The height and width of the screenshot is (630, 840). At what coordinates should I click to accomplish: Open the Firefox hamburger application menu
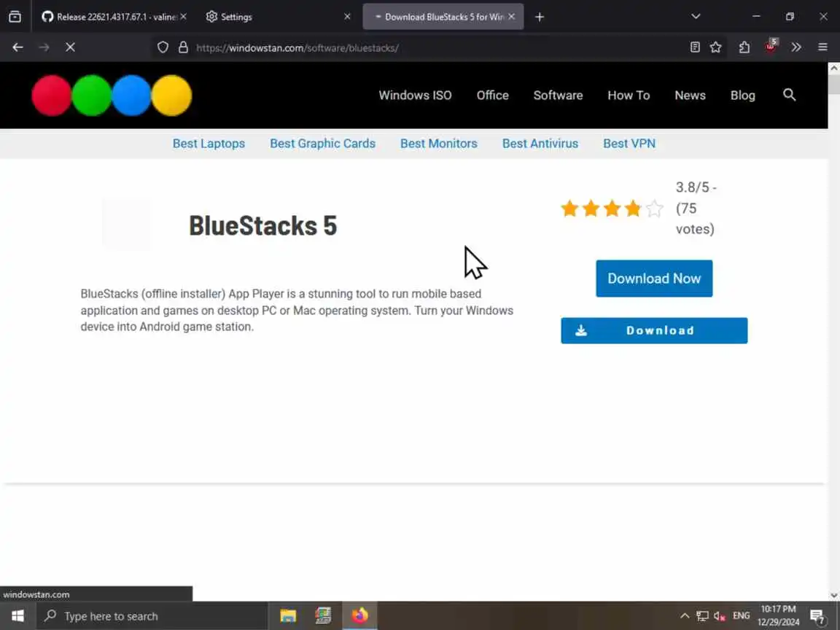coord(822,47)
